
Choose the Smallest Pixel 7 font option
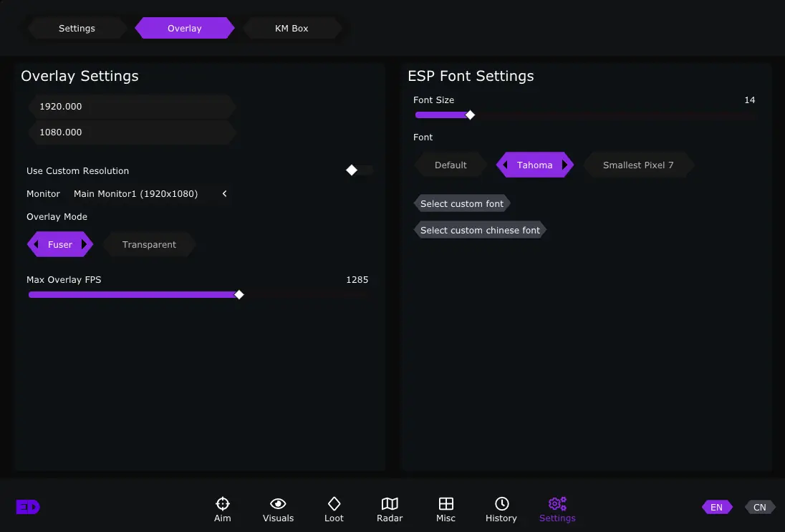pyautogui.click(x=638, y=165)
